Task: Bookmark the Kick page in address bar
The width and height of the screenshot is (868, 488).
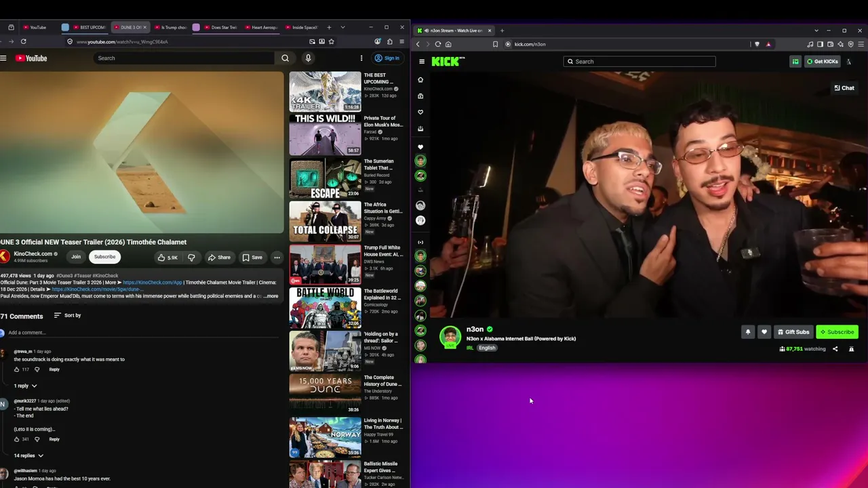Action: [495, 44]
